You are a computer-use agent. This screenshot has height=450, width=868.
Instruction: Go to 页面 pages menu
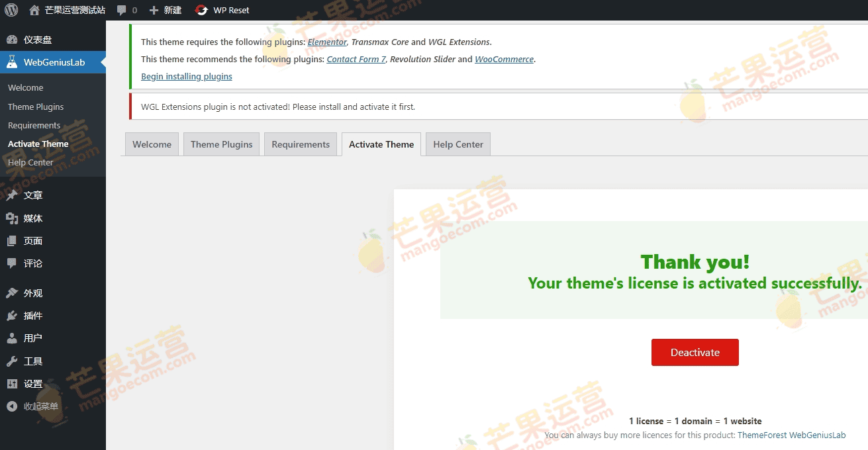33,241
